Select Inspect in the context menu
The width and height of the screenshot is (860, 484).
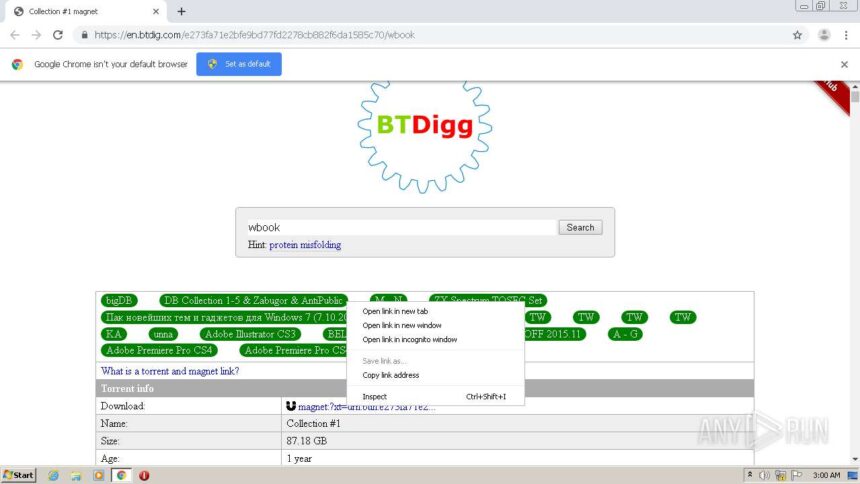[x=375, y=397]
